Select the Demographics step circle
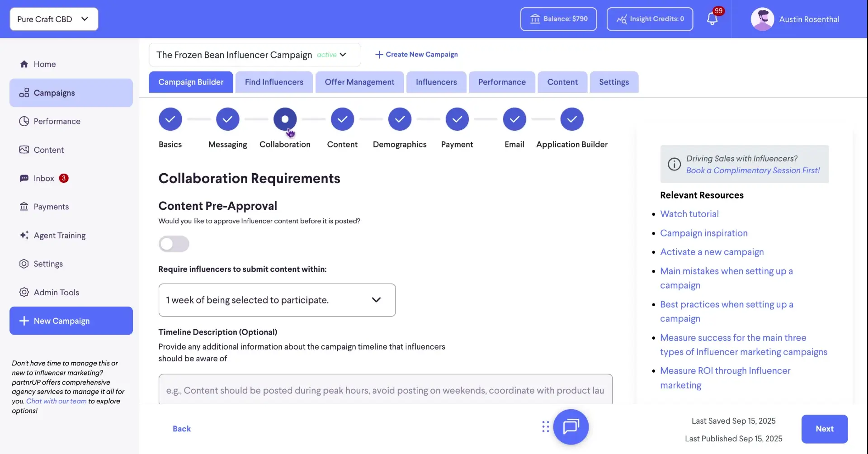868x454 pixels. coord(400,119)
